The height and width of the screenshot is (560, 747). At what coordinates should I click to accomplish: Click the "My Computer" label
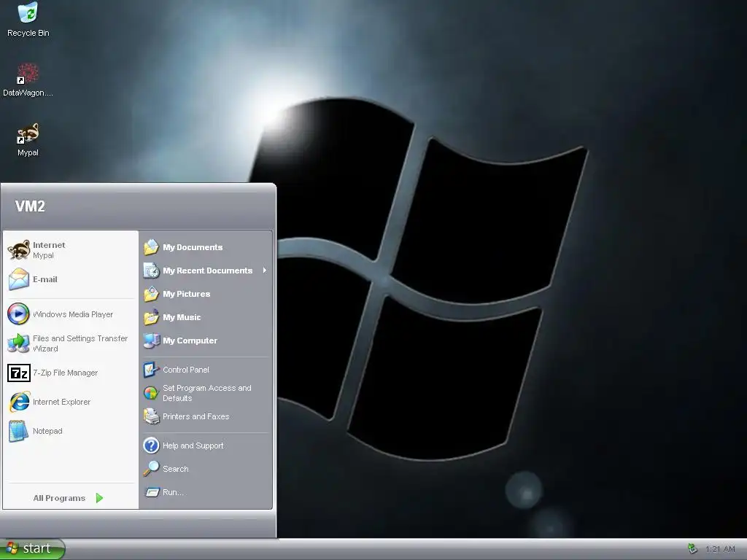coord(190,341)
